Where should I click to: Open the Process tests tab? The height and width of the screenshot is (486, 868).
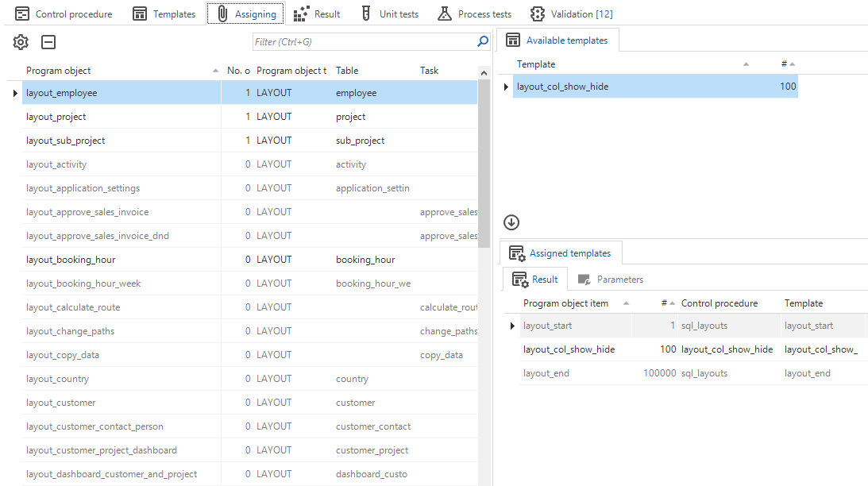[x=475, y=13]
